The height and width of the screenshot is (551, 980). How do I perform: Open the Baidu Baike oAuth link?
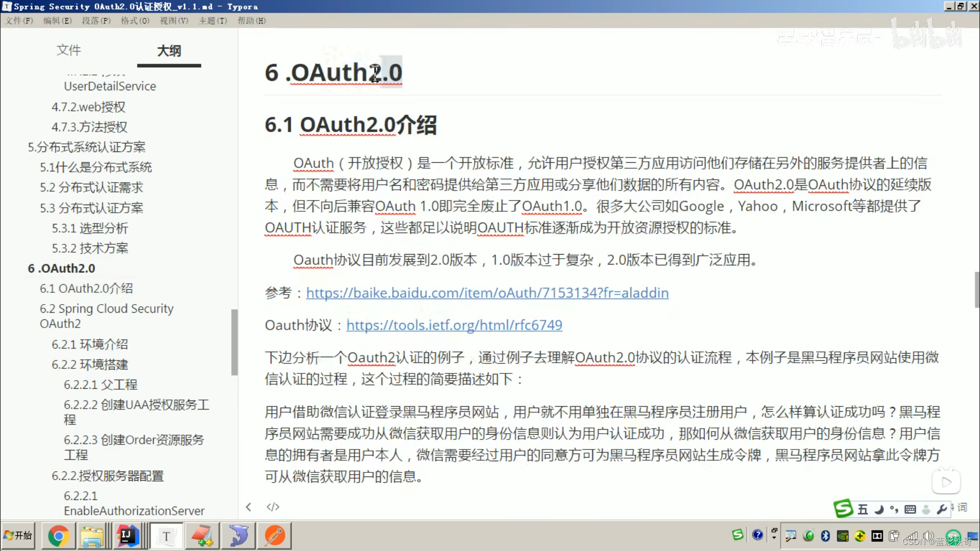click(487, 293)
